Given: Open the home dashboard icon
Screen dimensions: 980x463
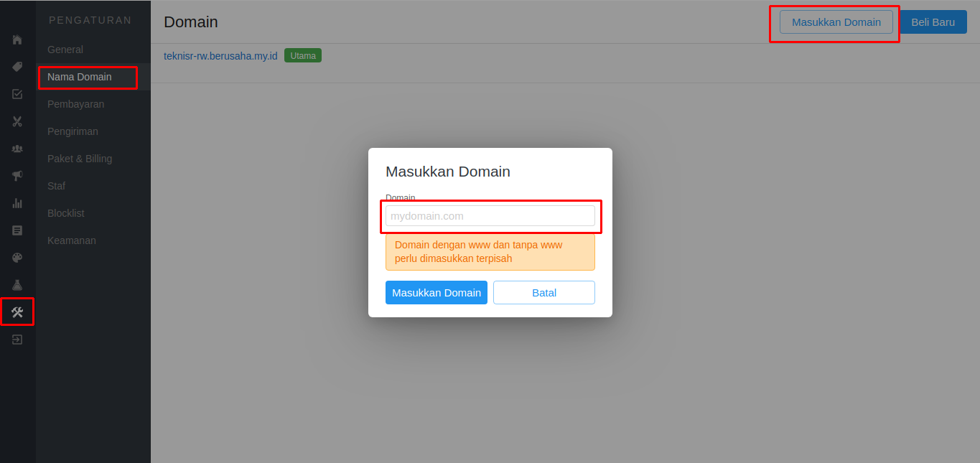Looking at the screenshot, I should click(x=17, y=39).
